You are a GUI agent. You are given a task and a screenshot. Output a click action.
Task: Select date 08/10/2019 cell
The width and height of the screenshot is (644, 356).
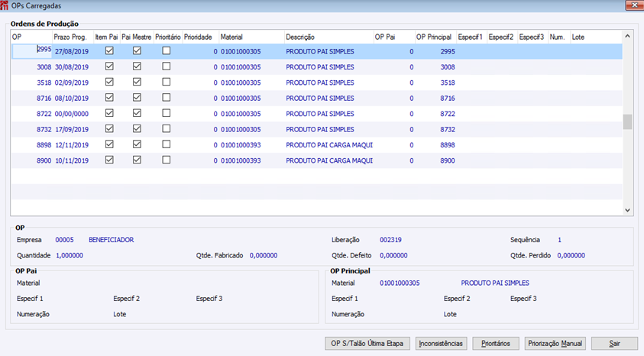click(x=72, y=98)
